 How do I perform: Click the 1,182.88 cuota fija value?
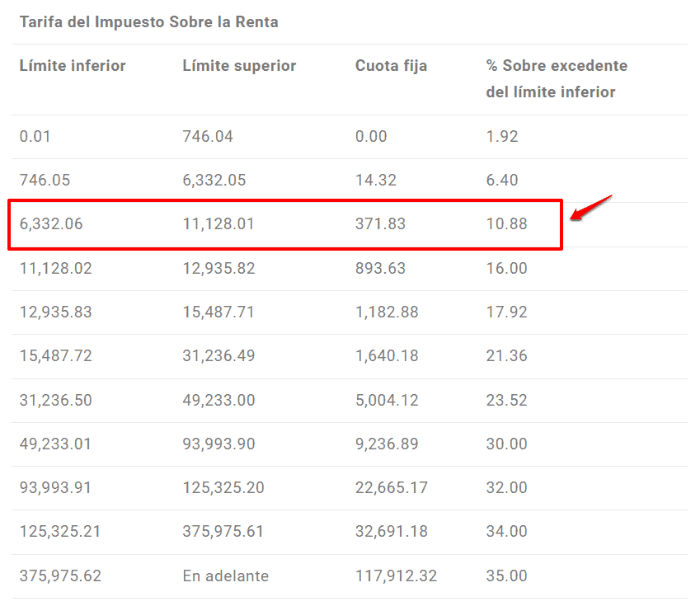click(387, 312)
